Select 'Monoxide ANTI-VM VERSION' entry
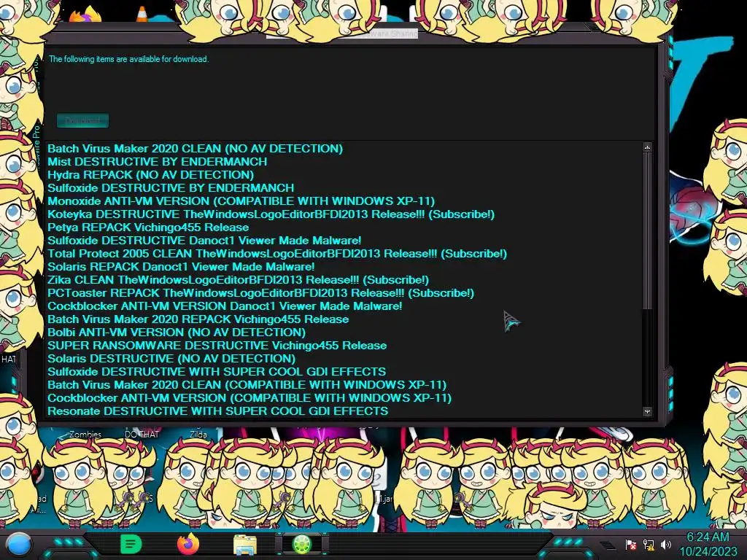Image resolution: width=747 pixels, height=560 pixels. coord(241,201)
